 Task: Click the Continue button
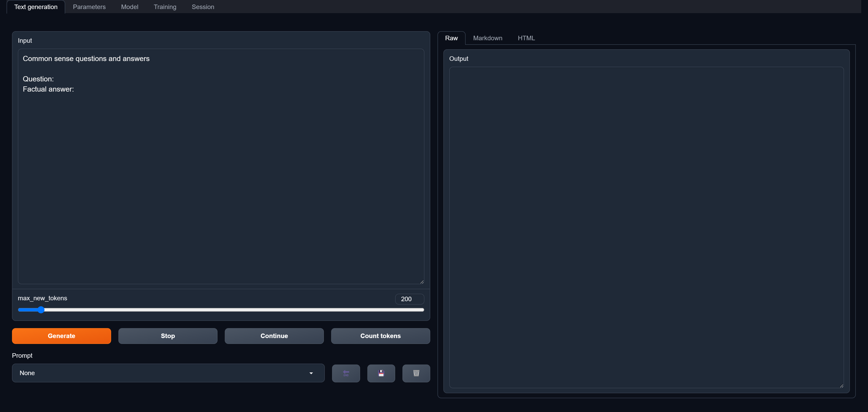coord(274,336)
